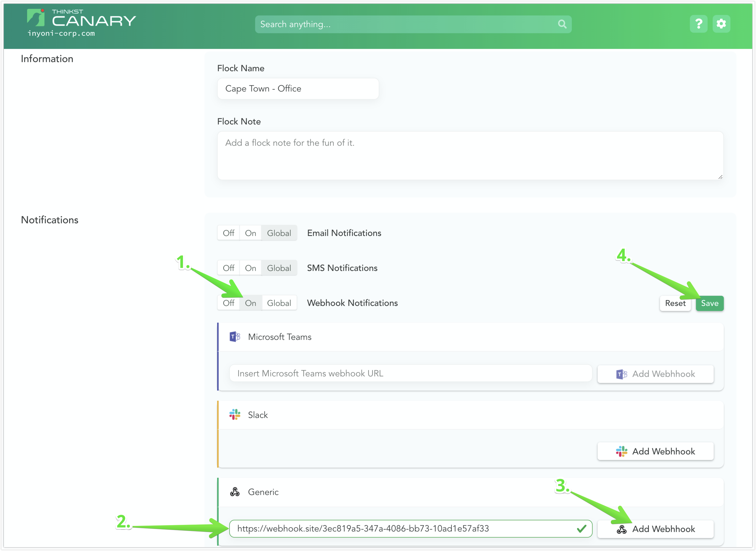Add the Microsoft Teams webhook

(x=655, y=374)
